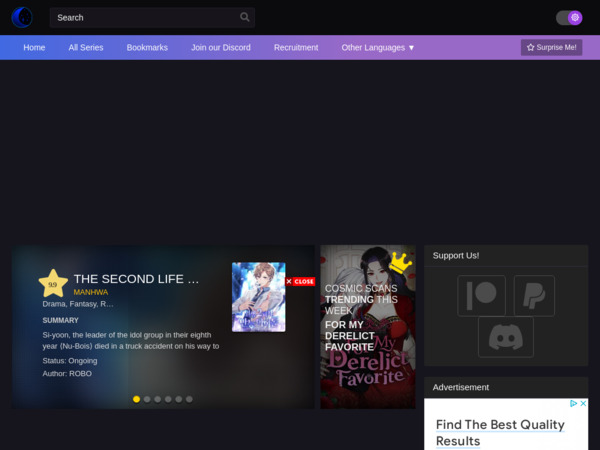Expand the Other Languages dropdown
Screen dimensions: 600x450
click(x=378, y=47)
